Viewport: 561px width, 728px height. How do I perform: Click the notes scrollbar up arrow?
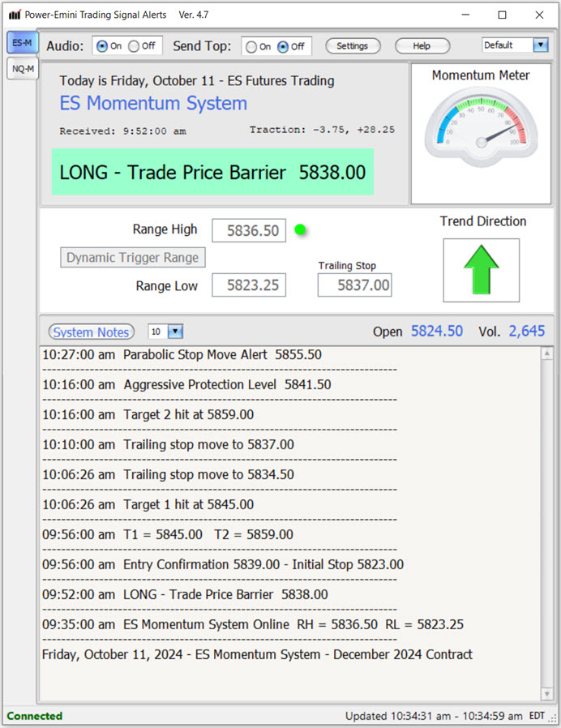pos(547,353)
